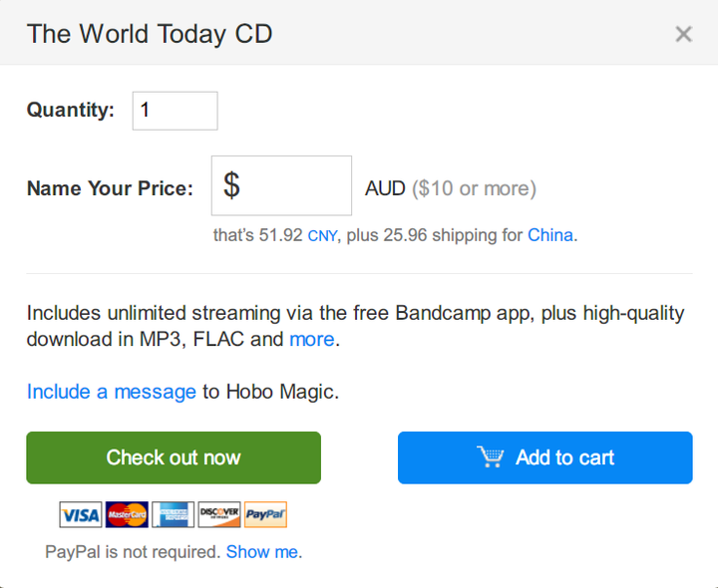The height and width of the screenshot is (588, 718).
Task: Change shipping country via China link
Action: pyautogui.click(x=550, y=236)
